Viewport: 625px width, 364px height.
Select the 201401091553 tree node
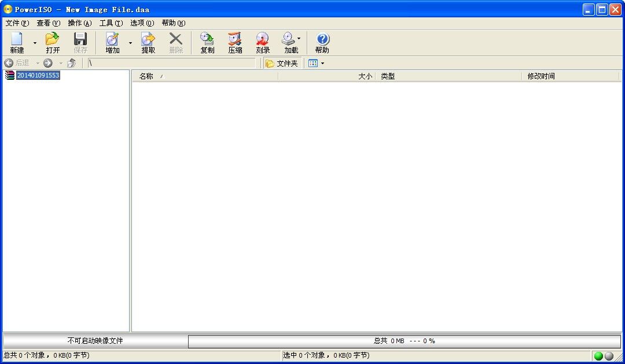click(38, 75)
